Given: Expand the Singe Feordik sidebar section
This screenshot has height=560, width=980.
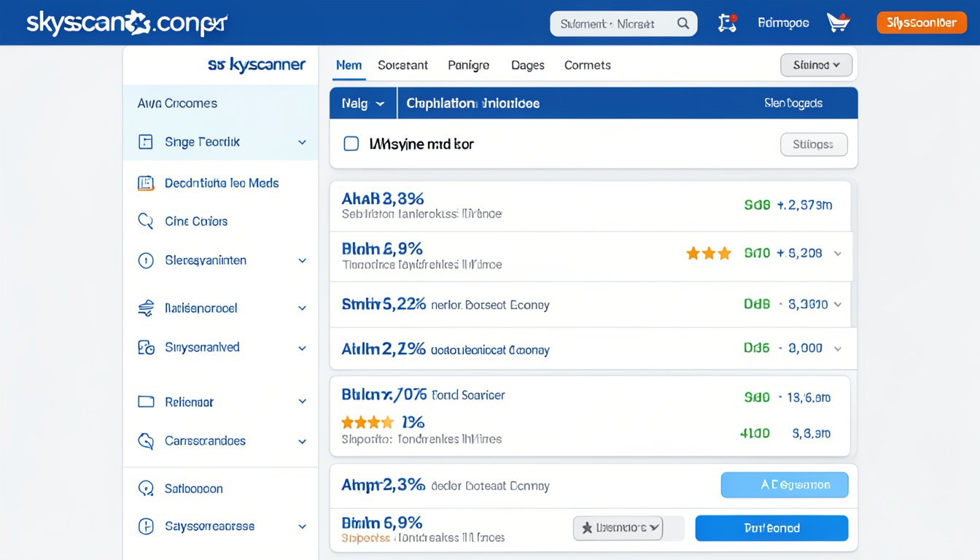Looking at the screenshot, I should [302, 143].
